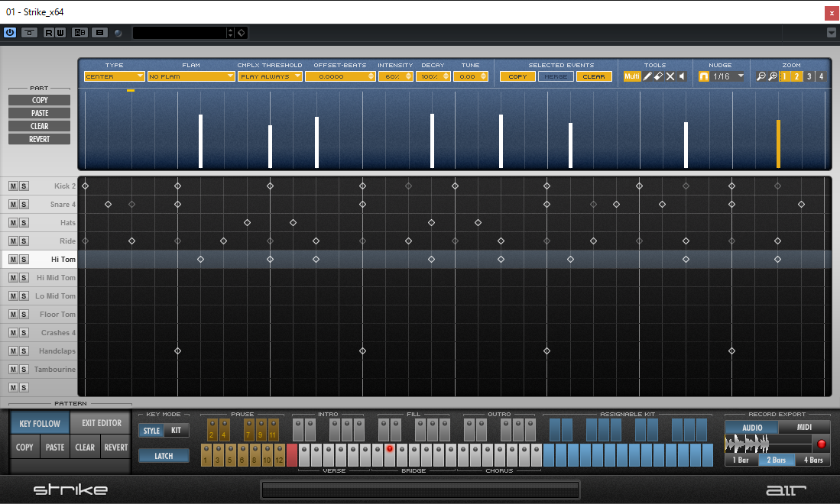Viewport: 840px width, 504px height.
Task: Select the first Handclaps note diamond
Action: pos(177,351)
